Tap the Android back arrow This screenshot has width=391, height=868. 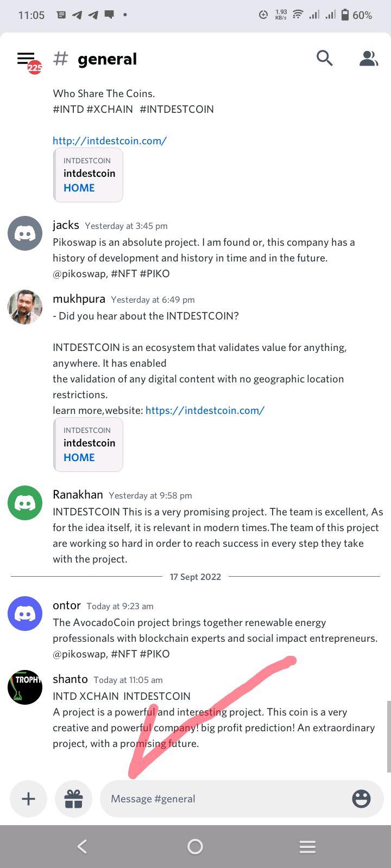click(82, 846)
